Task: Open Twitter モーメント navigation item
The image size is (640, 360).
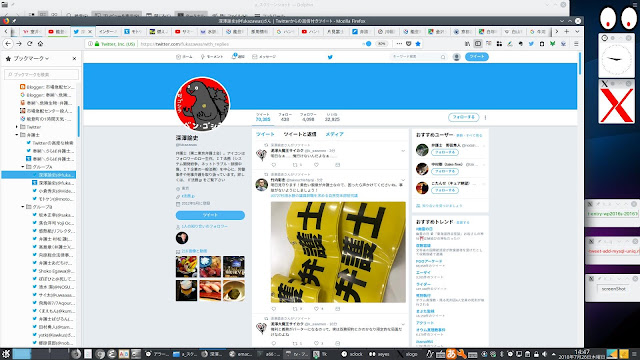Action: pos(211,57)
